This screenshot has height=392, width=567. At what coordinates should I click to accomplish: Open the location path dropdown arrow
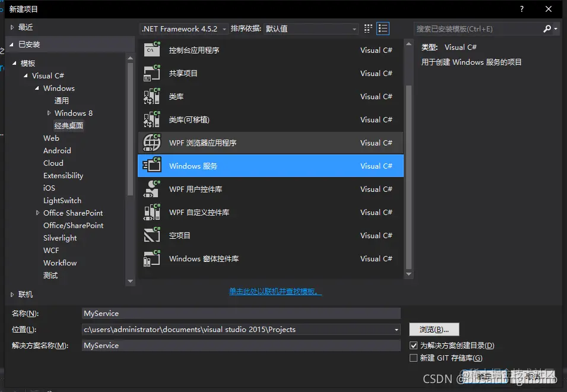(x=397, y=330)
